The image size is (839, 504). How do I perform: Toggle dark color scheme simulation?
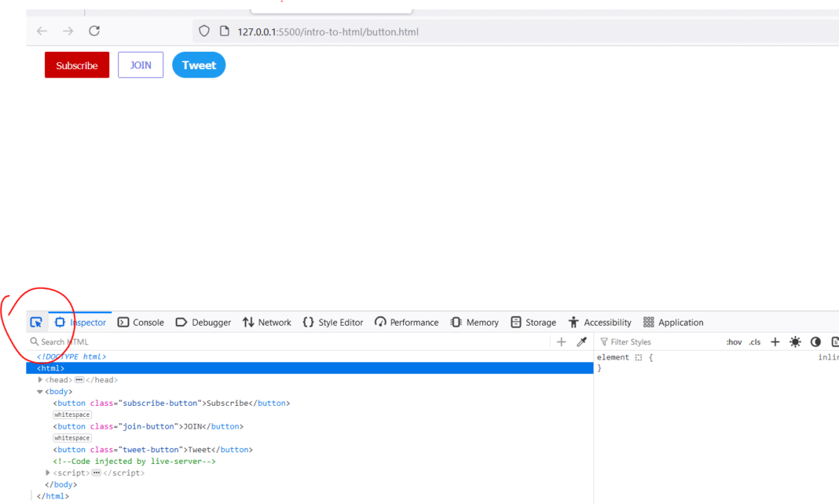(x=815, y=341)
